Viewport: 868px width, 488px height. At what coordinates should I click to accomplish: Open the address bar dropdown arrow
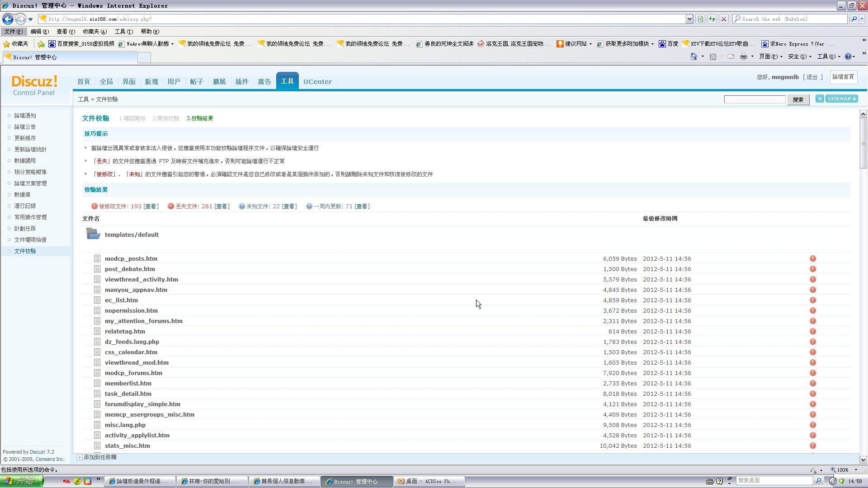tap(689, 19)
